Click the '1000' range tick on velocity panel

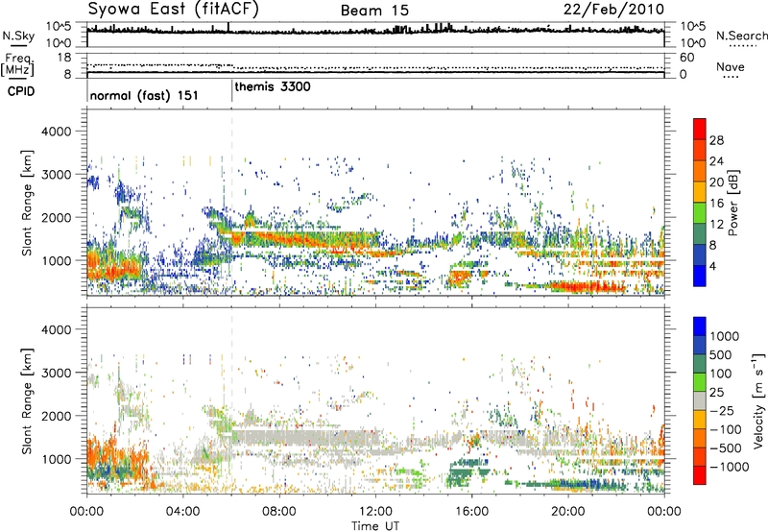click(x=56, y=459)
